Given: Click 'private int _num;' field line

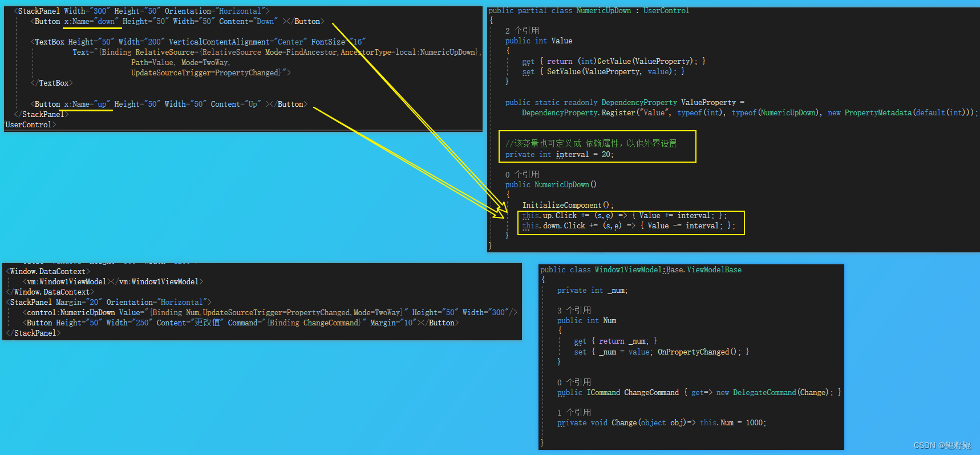Looking at the screenshot, I should pyautogui.click(x=592, y=290).
